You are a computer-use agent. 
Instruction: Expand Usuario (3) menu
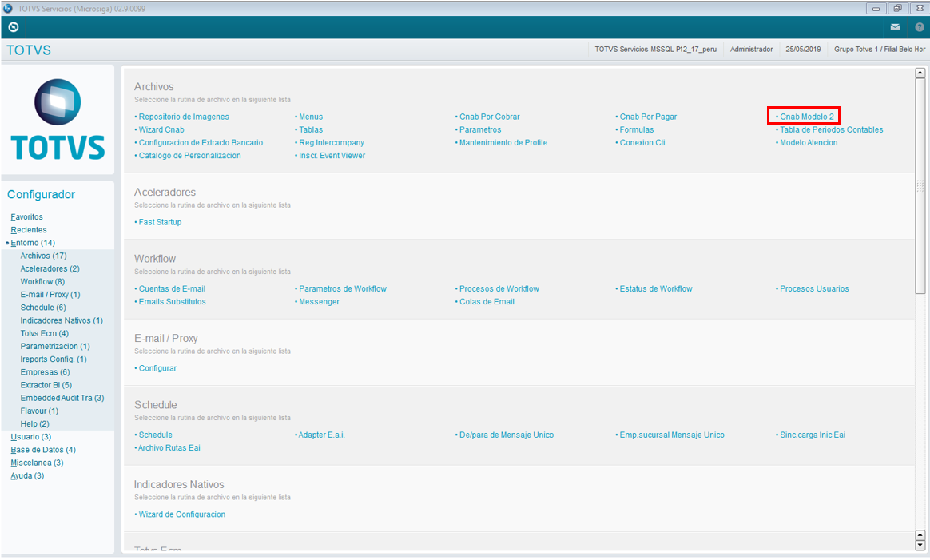point(31,437)
